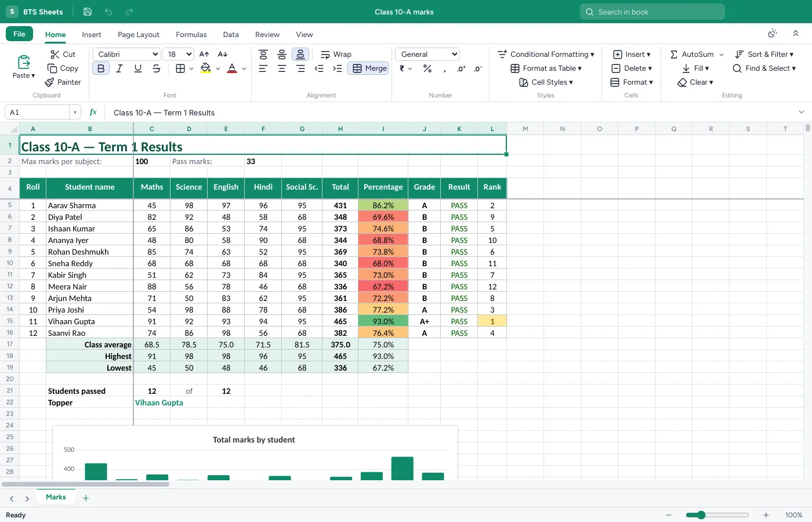Open Find & Select
812x522 pixels.
pos(764,68)
